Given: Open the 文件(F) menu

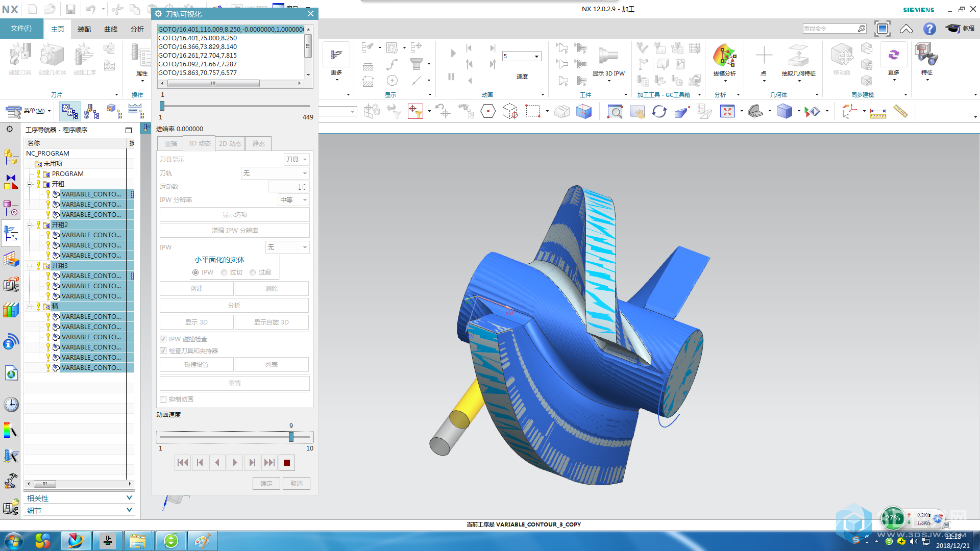Looking at the screenshot, I should [x=21, y=29].
